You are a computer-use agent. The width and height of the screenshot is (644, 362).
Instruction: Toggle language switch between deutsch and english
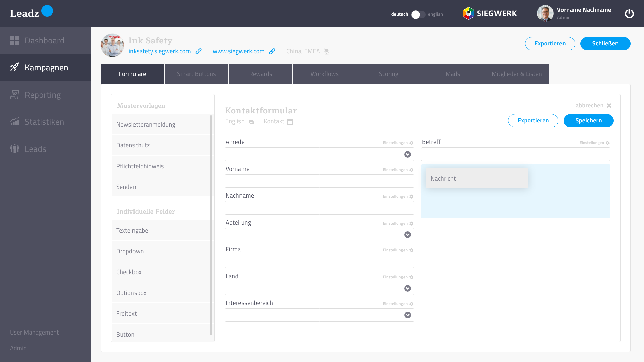coord(418,15)
